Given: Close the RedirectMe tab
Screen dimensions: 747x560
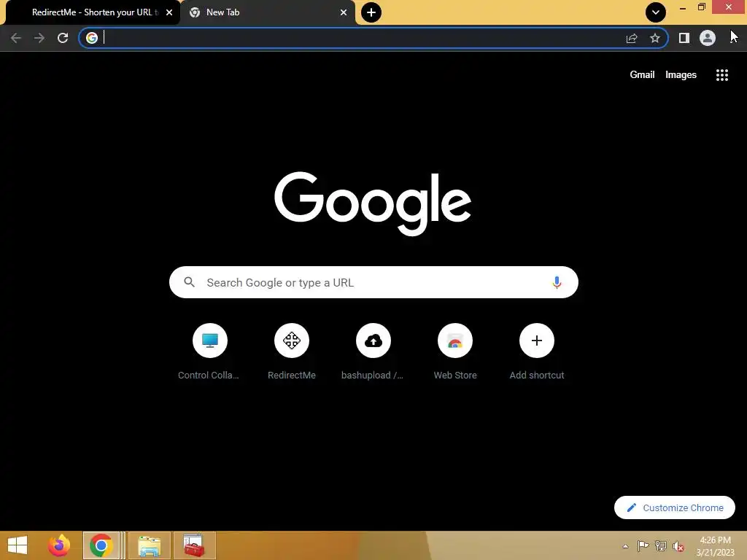Looking at the screenshot, I should [169, 12].
